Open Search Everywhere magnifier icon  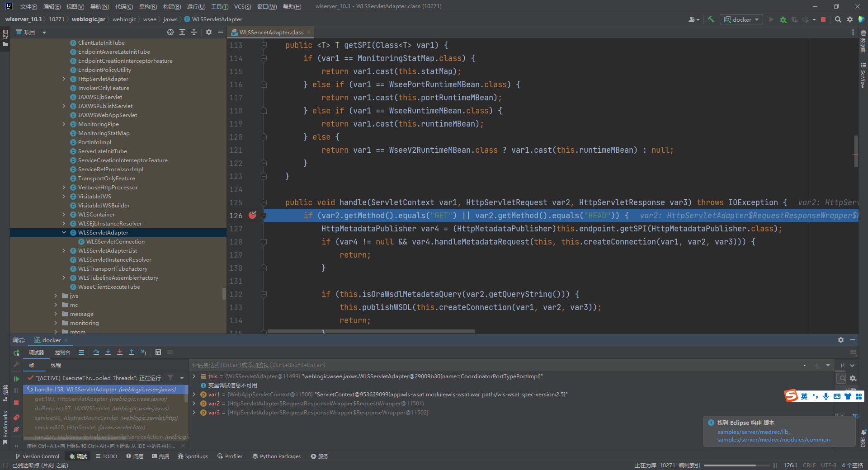click(x=838, y=19)
